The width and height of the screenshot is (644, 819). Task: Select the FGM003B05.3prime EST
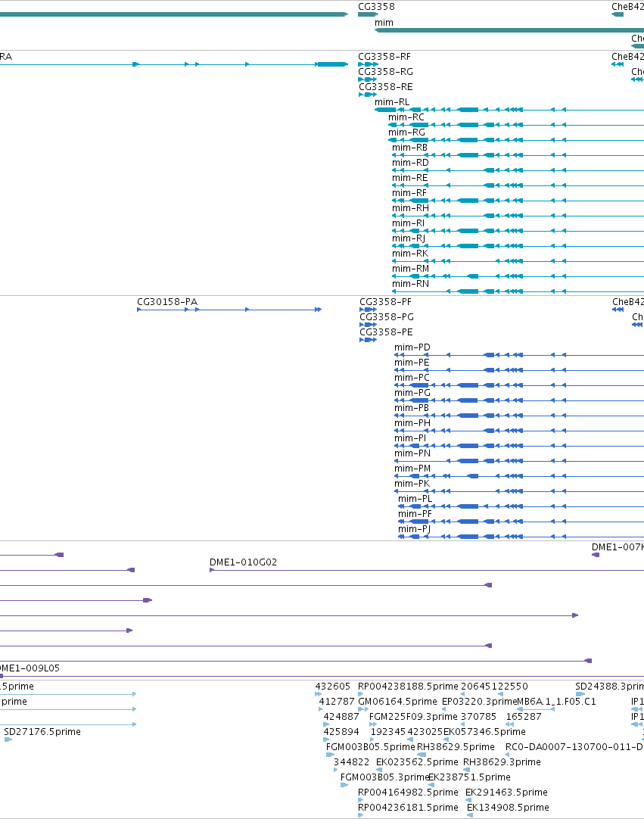tap(384, 777)
